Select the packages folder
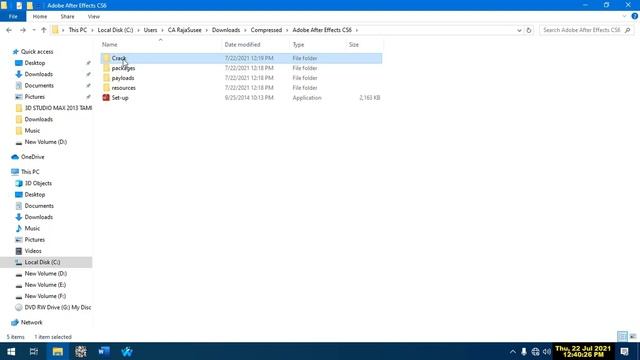 tap(123, 68)
